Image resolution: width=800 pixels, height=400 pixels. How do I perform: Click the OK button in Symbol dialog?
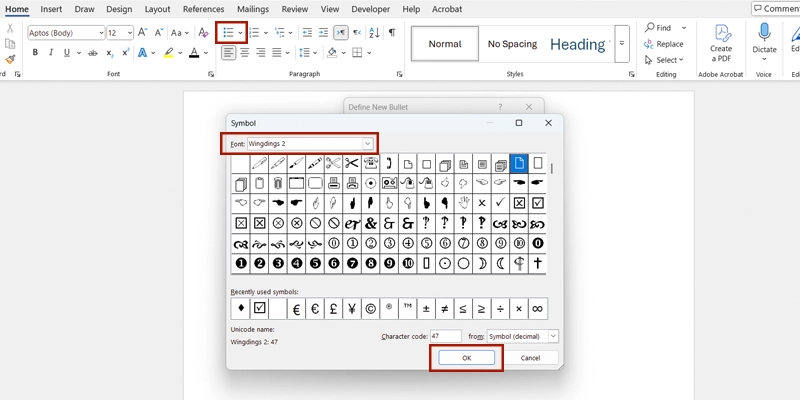pos(466,358)
